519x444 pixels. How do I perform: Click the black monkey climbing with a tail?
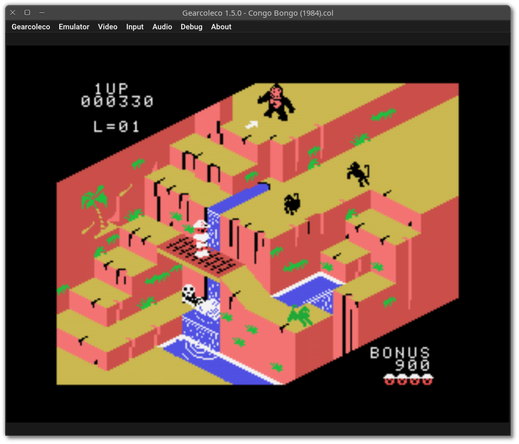(358, 174)
